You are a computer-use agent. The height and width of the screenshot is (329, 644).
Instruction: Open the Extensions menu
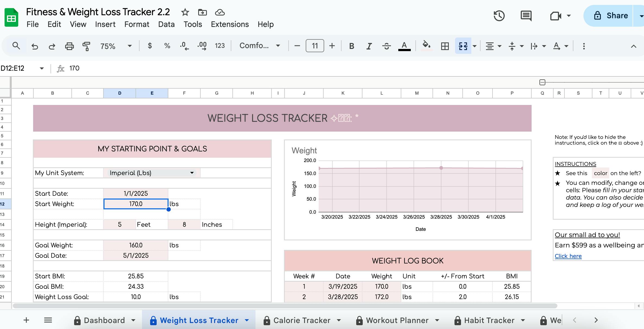pyautogui.click(x=230, y=24)
